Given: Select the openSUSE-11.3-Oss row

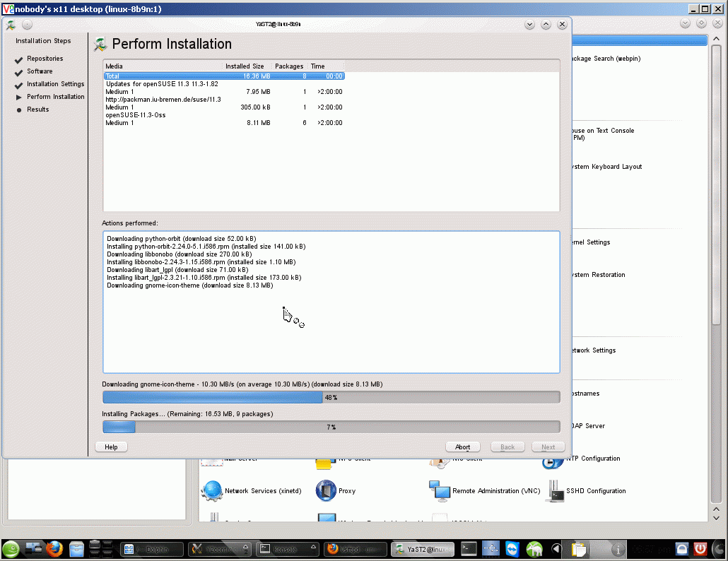Looking at the screenshot, I should pos(224,115).
